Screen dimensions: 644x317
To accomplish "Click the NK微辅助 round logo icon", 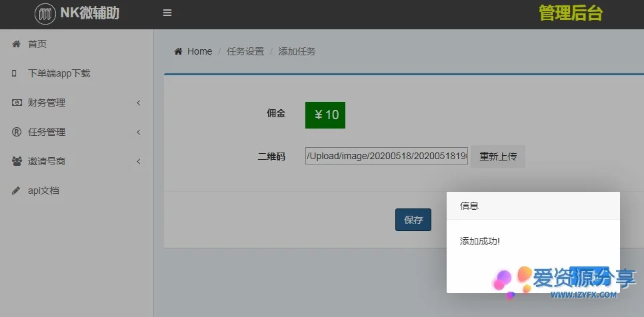I will pyautogui.click(x=45, y=13).
